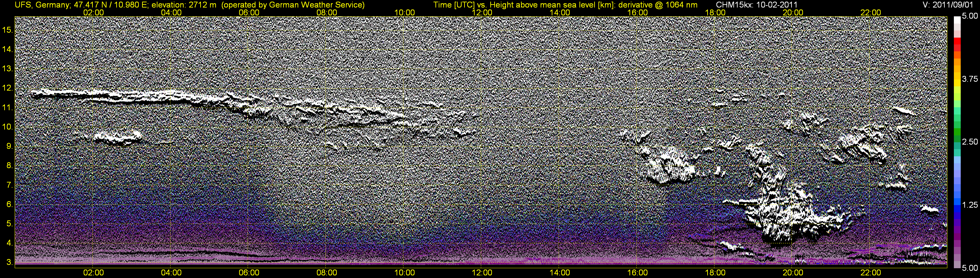The width and height of the screenshot is (980, 278).
Task: Click the '(operated by German Weather Service)' text
Action: click(x=293, y=5)
